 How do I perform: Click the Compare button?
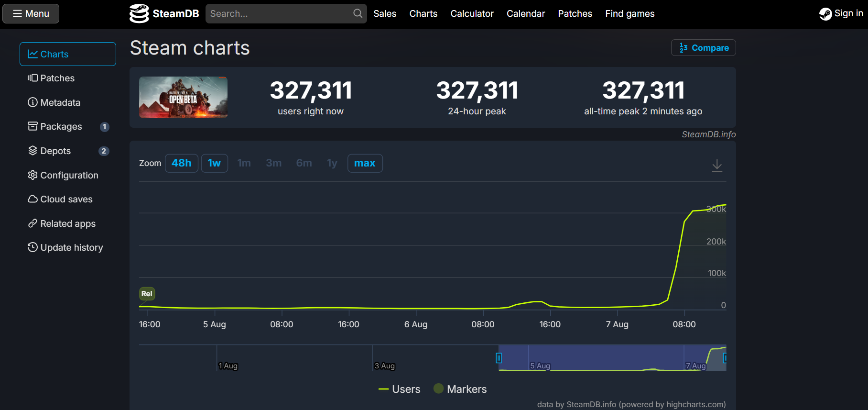click(x=704, y=48)
